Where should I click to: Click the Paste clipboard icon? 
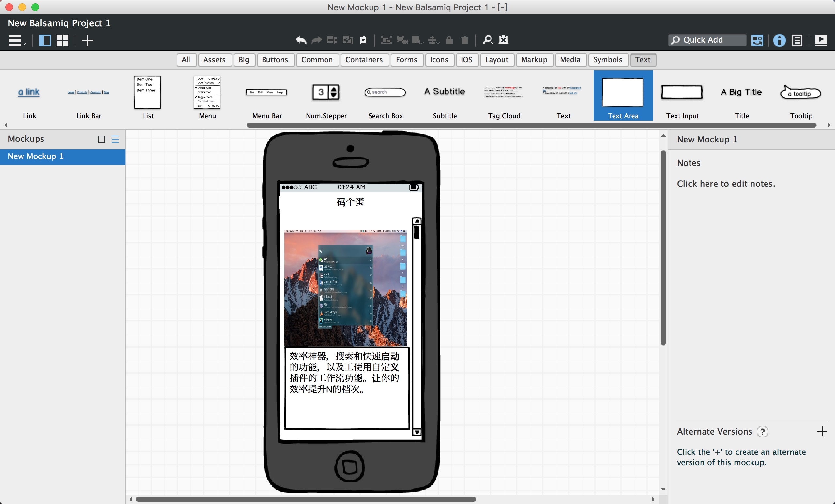coord(363,40)
